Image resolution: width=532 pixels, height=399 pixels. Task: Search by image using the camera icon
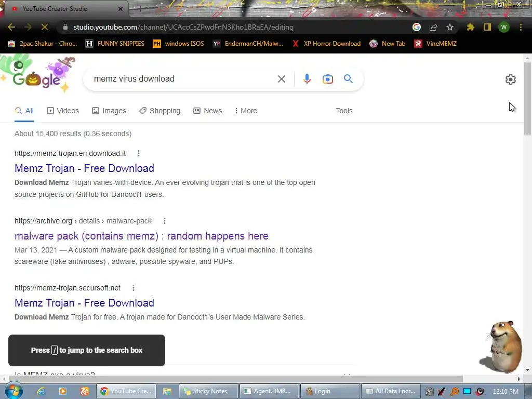(327, 79)
